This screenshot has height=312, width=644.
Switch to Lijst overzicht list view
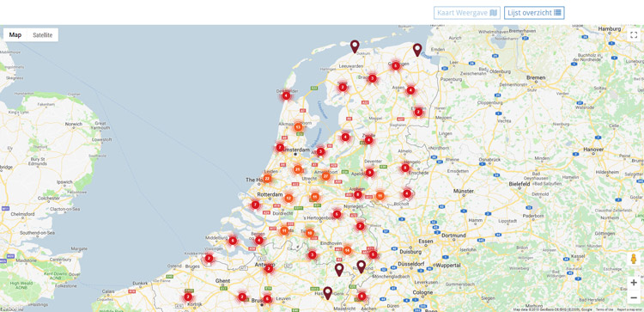click(534, 13)
